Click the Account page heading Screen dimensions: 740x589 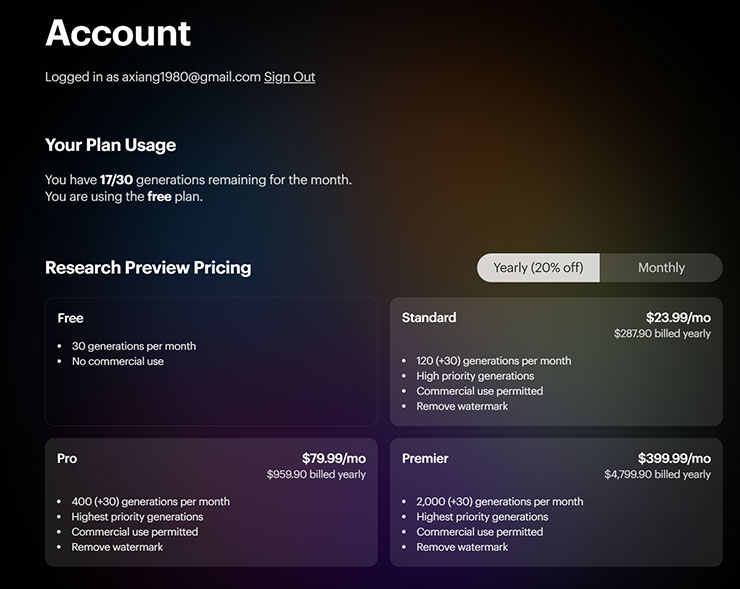click(118, 33)
